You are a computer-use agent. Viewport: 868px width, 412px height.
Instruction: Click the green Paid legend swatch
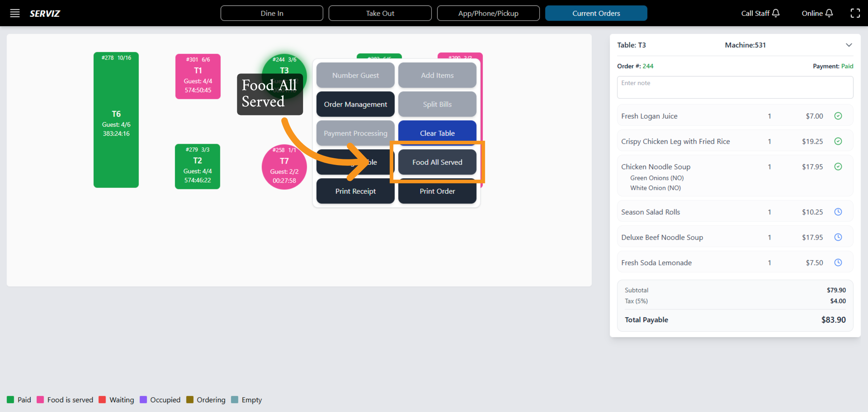10,400
